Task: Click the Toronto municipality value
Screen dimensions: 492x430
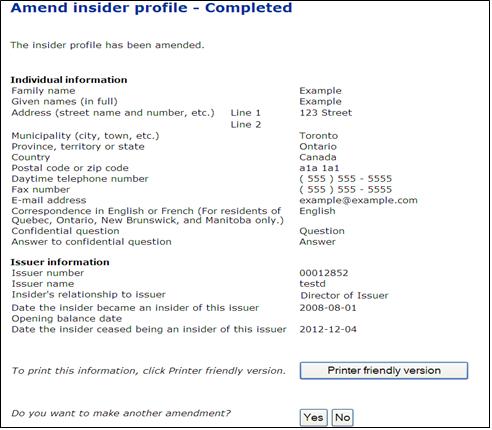Action: pyautogui.click(x=319, y=136)
